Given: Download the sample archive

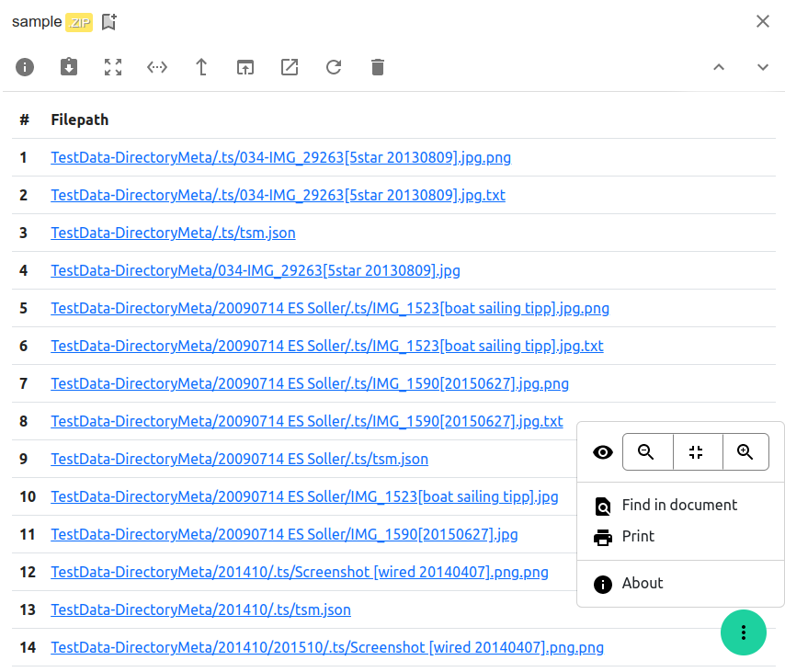Looking at the screenshot, I should point(68,67).
